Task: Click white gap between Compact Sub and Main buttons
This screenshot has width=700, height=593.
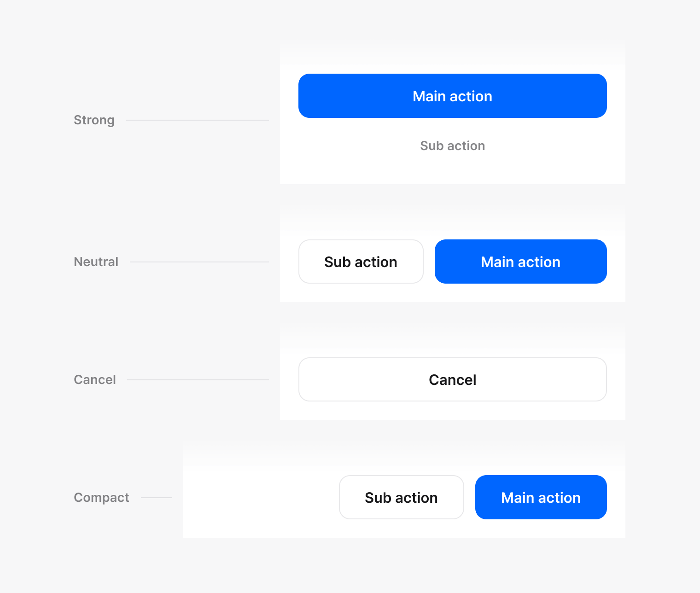Action: click(470, 497)
